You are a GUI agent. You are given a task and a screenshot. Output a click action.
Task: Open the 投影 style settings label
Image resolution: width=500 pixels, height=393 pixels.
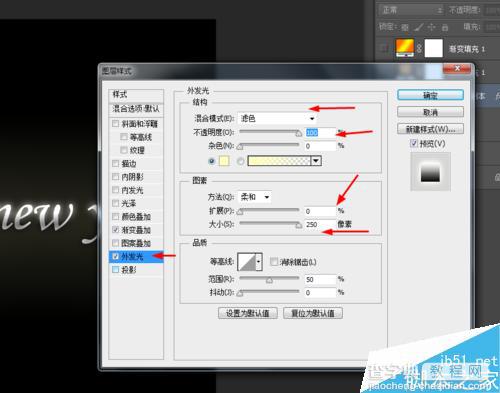(129, 270)
